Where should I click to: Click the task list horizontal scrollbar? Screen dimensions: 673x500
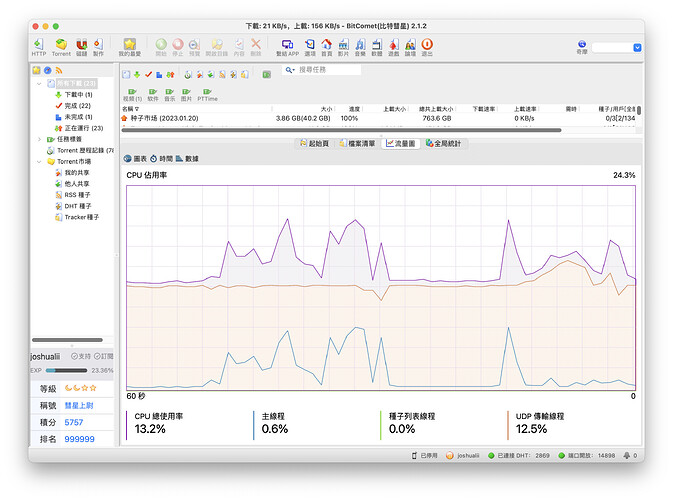(x=341, y=130)
